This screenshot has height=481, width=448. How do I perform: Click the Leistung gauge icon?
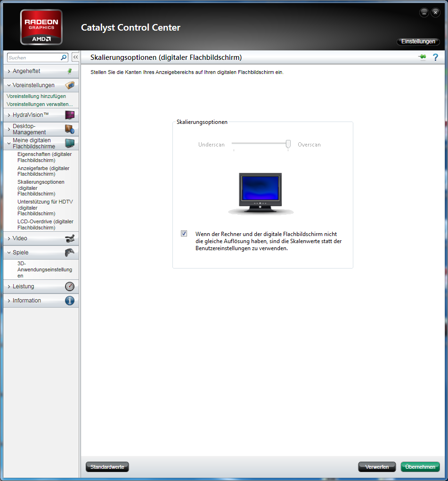click(70, 286)
